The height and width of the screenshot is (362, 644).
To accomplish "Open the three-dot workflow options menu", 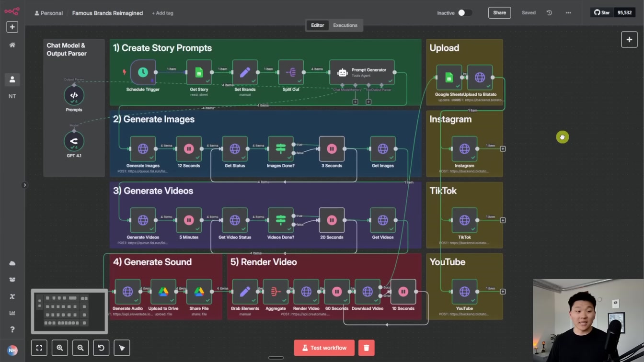I will click(x=568, y=13).
